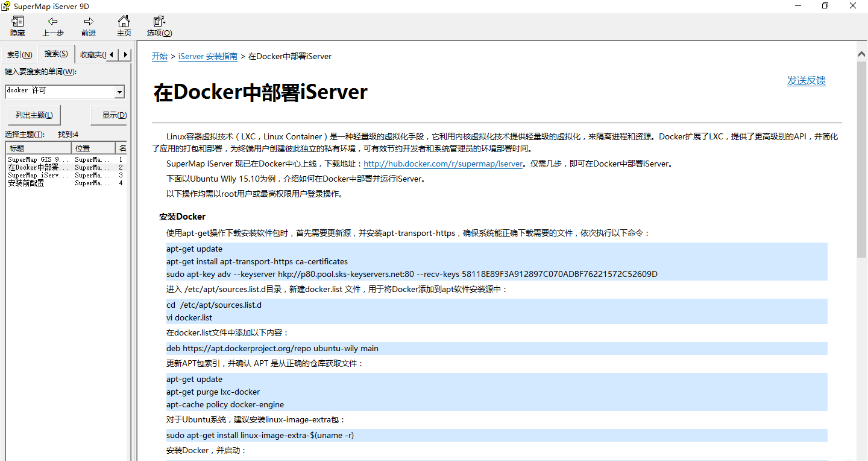Click the 列出主题(L) button
The image size is (868, 461).
pos(34,115)
